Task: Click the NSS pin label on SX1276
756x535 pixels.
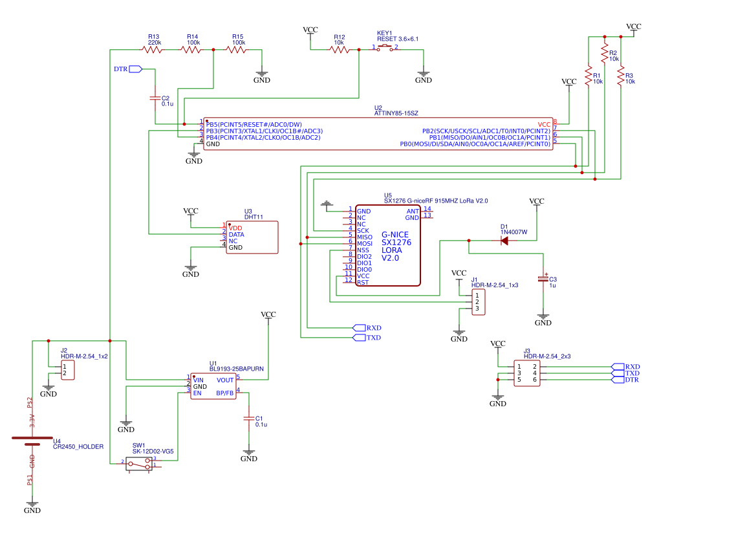Action: coord(363,250)
